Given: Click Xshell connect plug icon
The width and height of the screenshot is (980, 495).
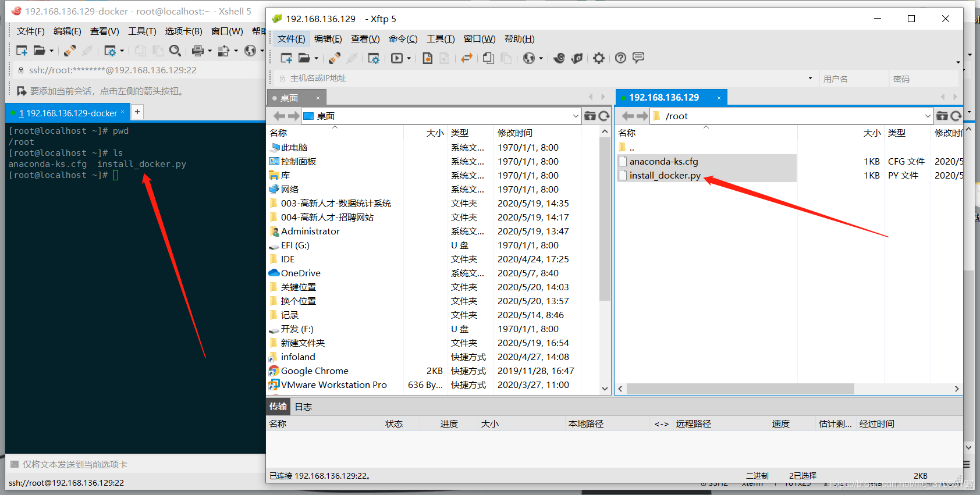Looking at the screenshot, I should point(70,51).
